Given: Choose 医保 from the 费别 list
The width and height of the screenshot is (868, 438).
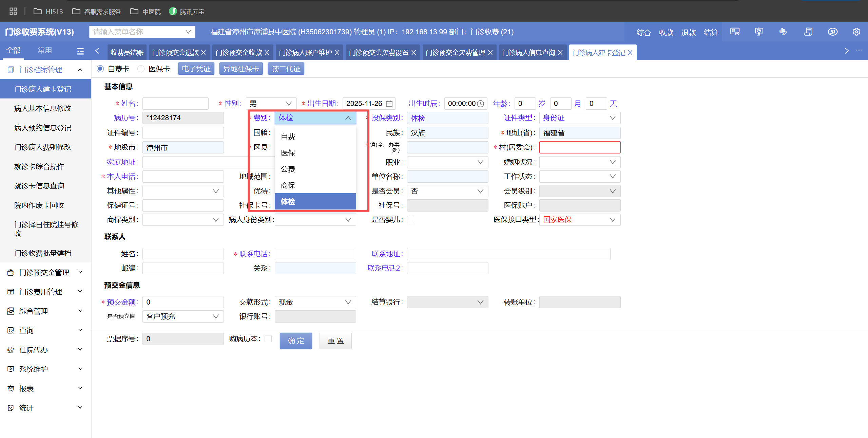Looking at the screenshot, I should click(288, 153).
